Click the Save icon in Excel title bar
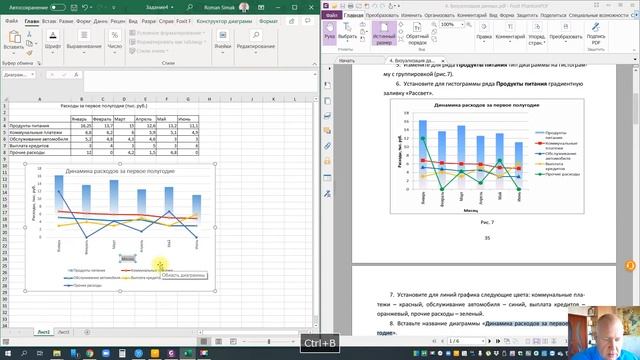 click(74, 7)
